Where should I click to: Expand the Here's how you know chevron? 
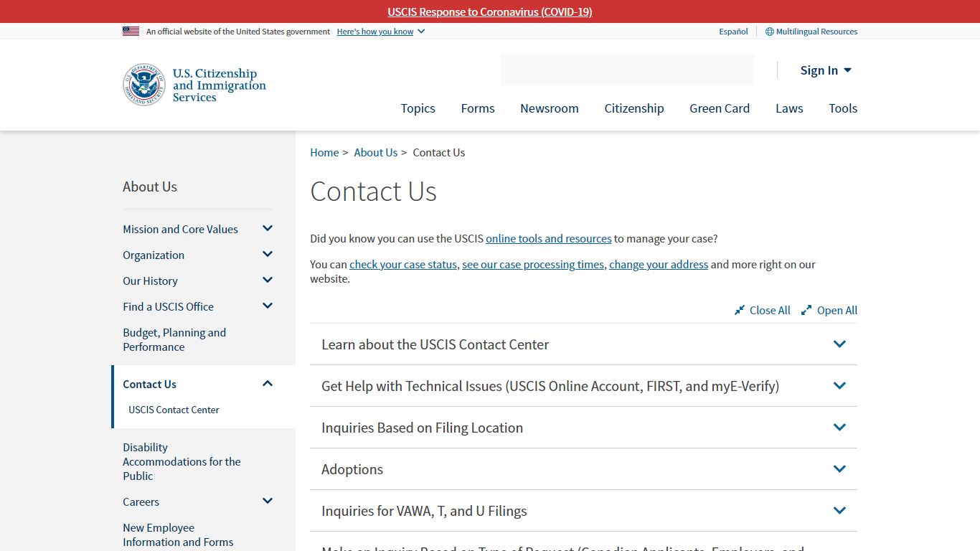[421, 32]
